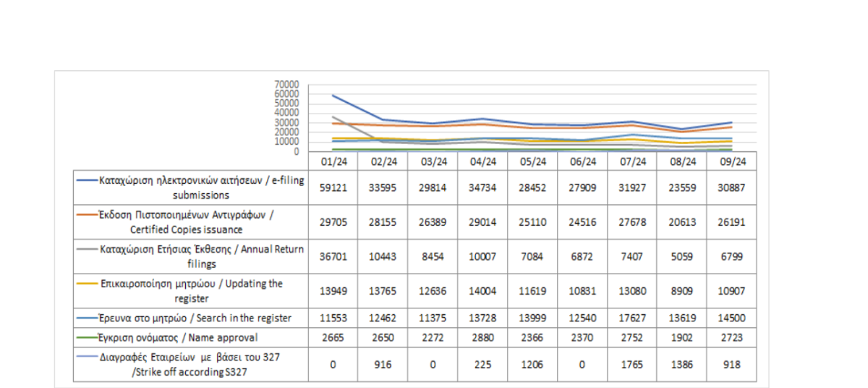Select the 07/24 column header
The image size is (868, 388).
pos(632,161)
